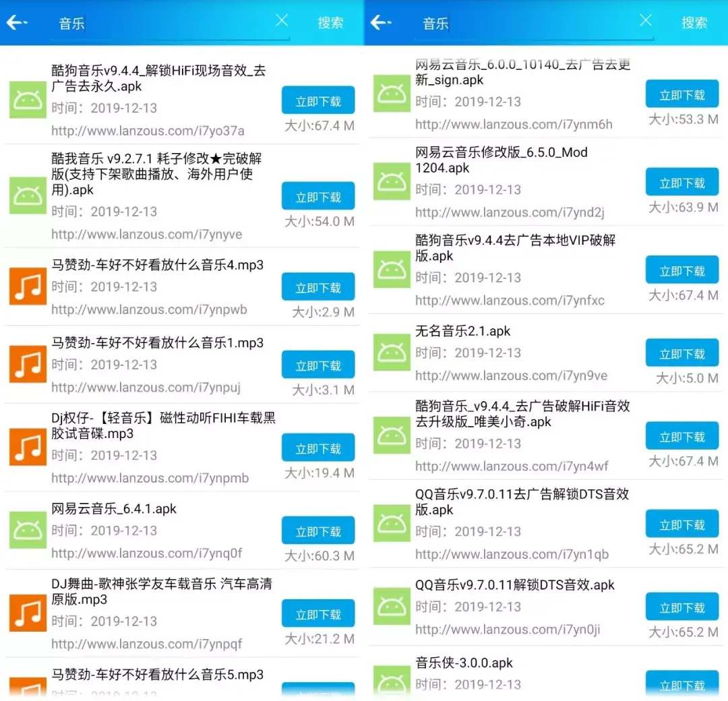Select file name 马赞劲-车好不好看放什么音乐5.mp3
This screenshot has height=701, width=728.
(x=157, y=675)
